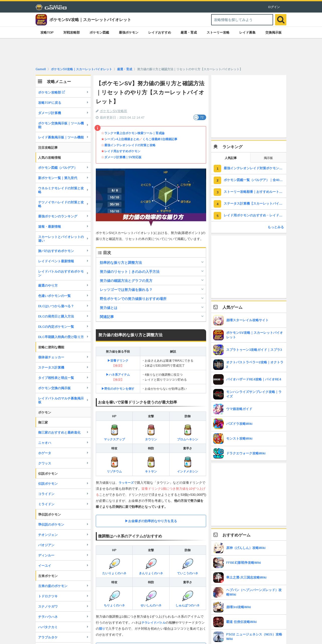Click the スプラトゥーン3 game icon
The height and width of the screenshot is (644, 322).
click(218, 350)
